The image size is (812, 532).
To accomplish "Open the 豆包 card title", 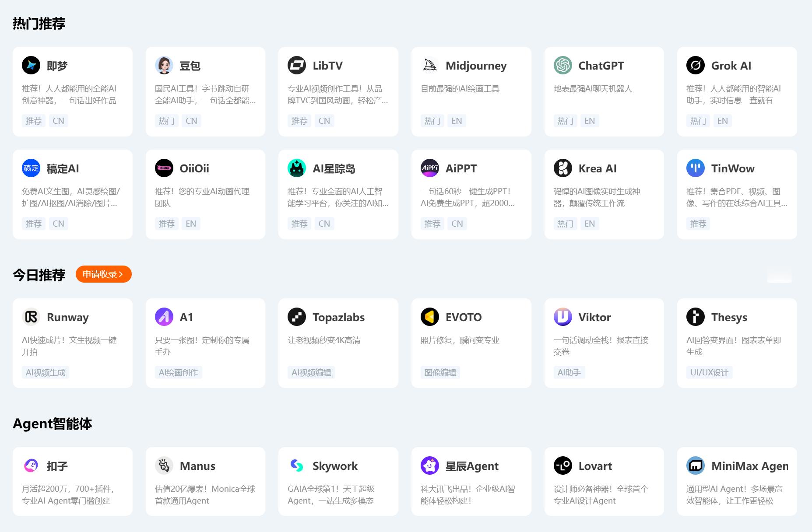I will [x=190, y=66].
